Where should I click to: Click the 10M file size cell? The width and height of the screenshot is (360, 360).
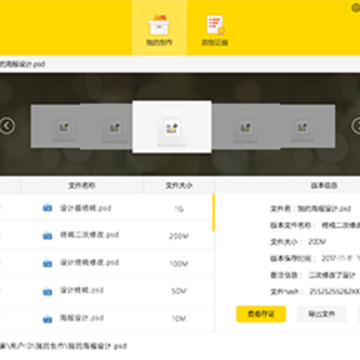[x=179, y=319]
